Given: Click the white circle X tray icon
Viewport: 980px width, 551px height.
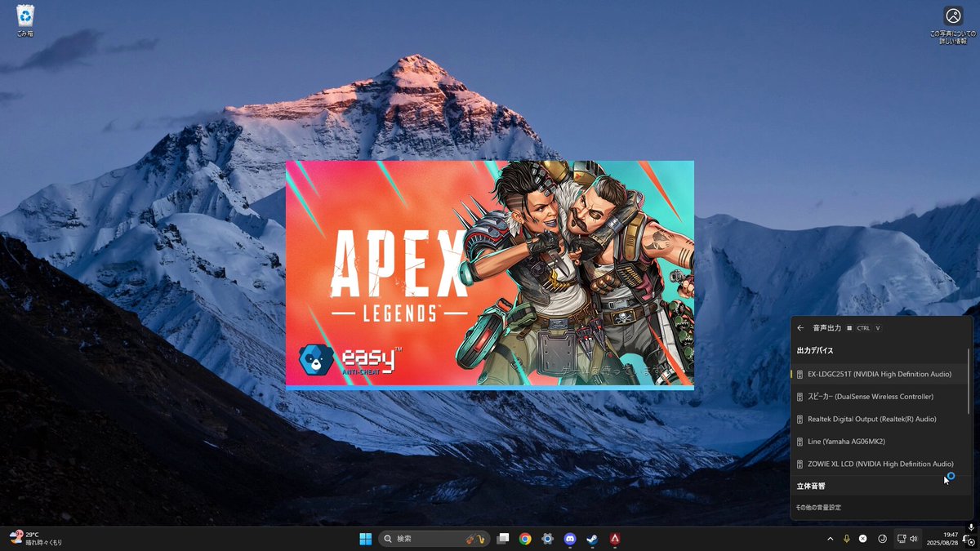Looking at the screenshot, I should pyautogui.click(x=863, y=539).
